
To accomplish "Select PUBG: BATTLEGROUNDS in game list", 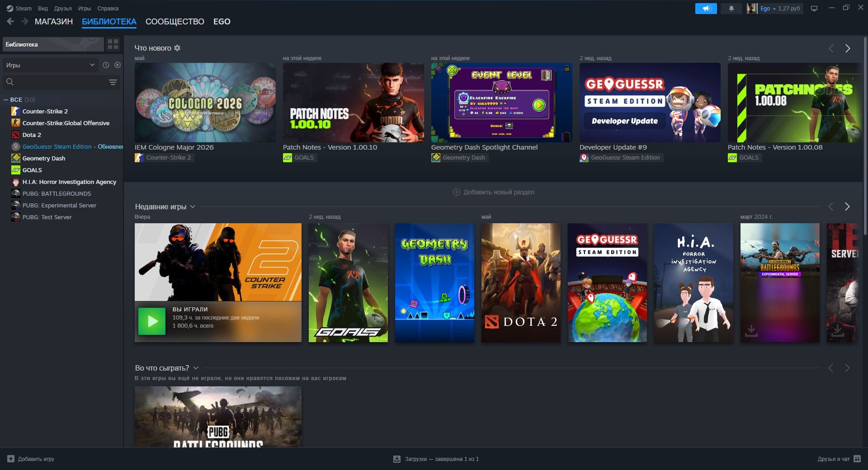I will click(x=57, y=193).
